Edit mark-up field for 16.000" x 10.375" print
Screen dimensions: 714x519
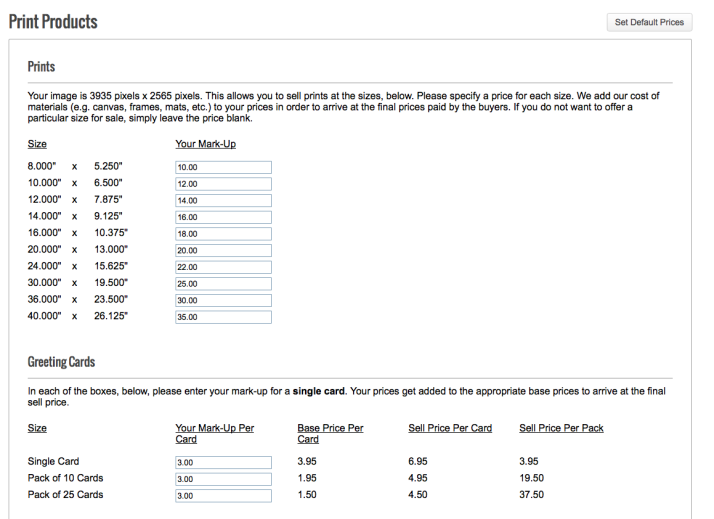click(x=223, y=234)
